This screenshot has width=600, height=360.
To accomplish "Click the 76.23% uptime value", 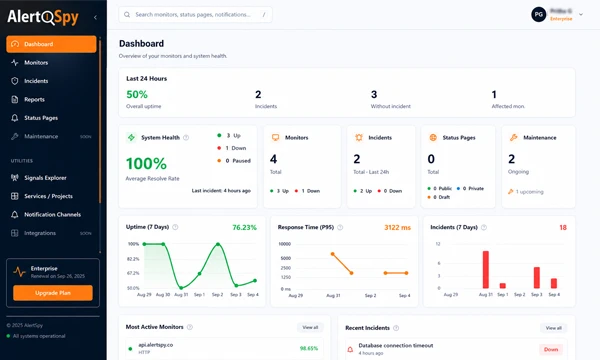I will [245, 228].
